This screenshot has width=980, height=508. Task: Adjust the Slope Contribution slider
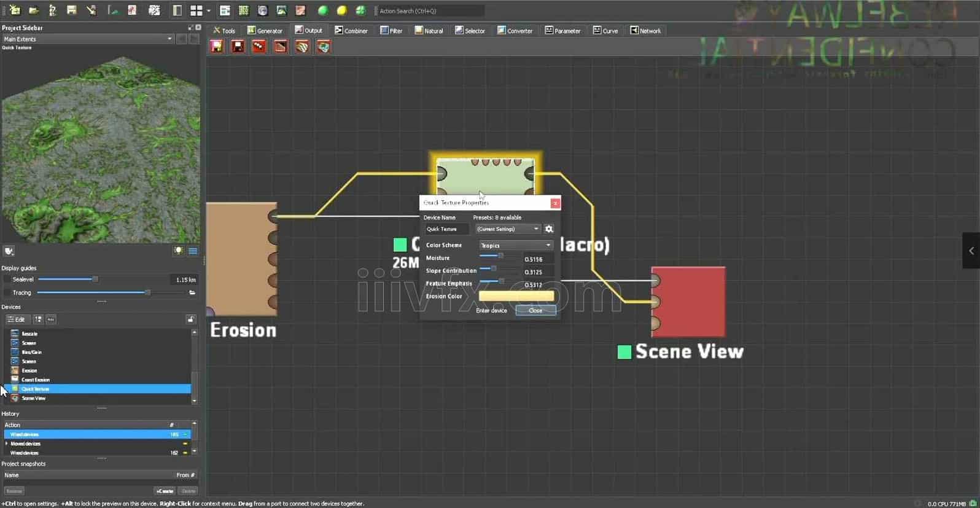pyautogui.click(x=499, y=268)
